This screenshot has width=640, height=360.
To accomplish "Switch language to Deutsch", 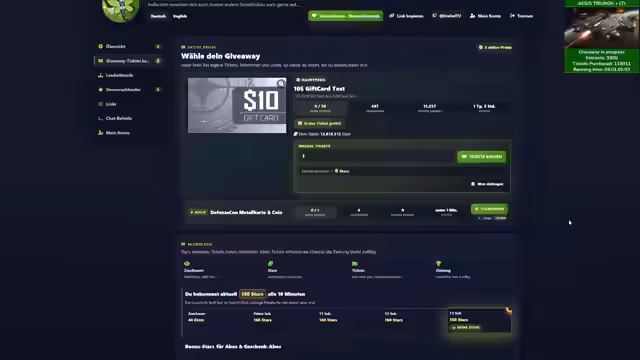I will pyautogui.click(x=158, y=16).
